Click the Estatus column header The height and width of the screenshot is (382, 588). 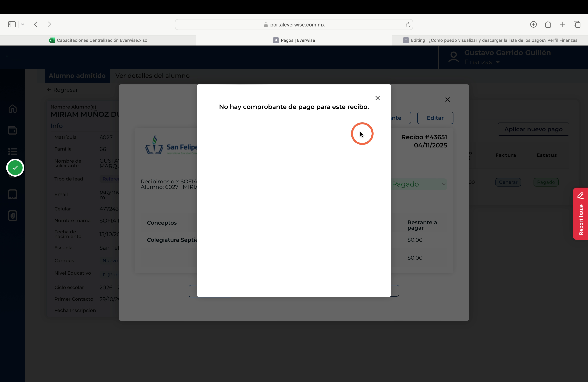coord(547,155)
